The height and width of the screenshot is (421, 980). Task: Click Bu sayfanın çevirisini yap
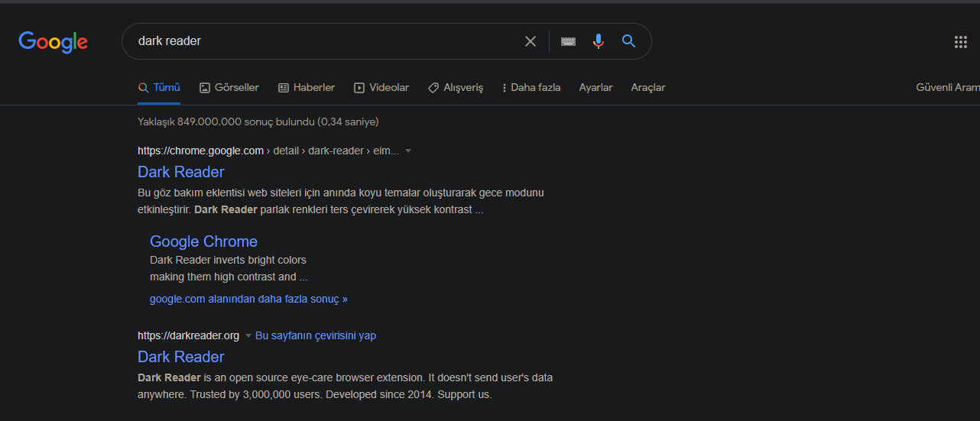pyautogui.click(x=316, y=335)
